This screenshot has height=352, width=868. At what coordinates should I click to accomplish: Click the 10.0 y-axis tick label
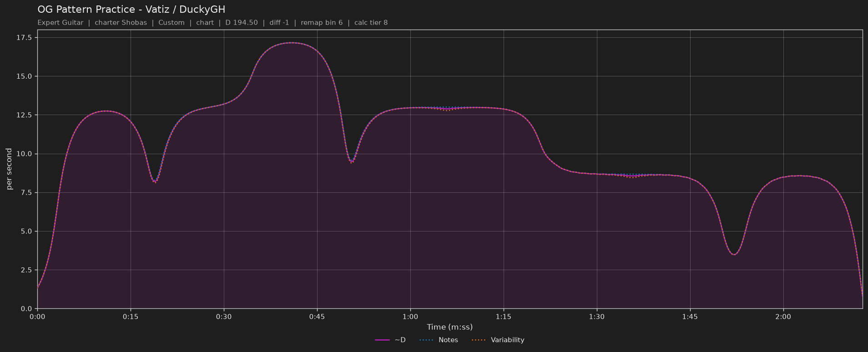[x=24, y=154]
